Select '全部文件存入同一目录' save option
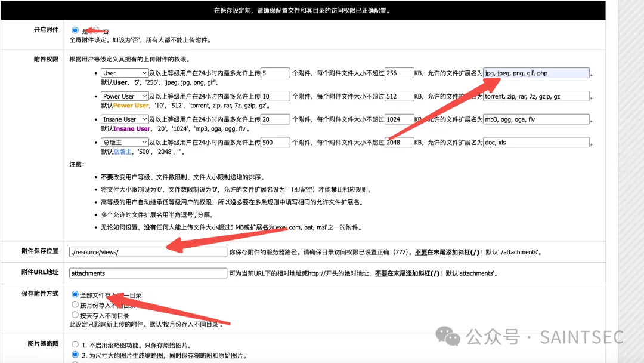The height and width of the screenshot is (363, 644). pyautogui.click(x=75, y=294)
